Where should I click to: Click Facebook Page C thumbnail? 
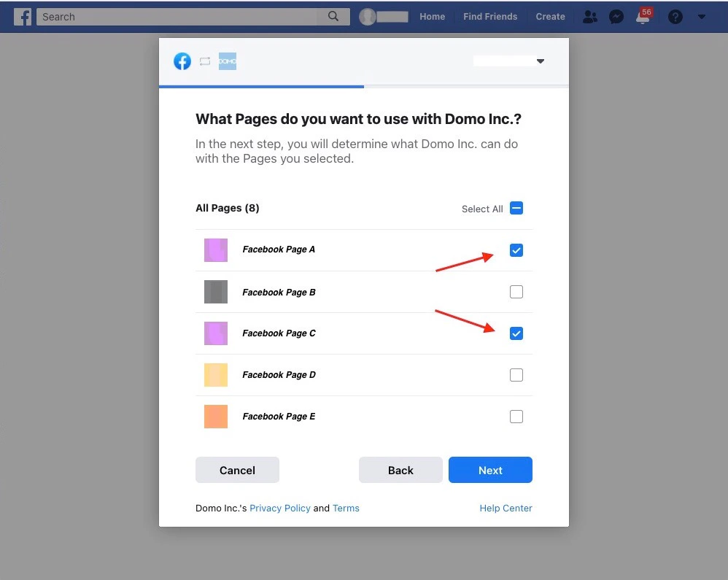216,333
